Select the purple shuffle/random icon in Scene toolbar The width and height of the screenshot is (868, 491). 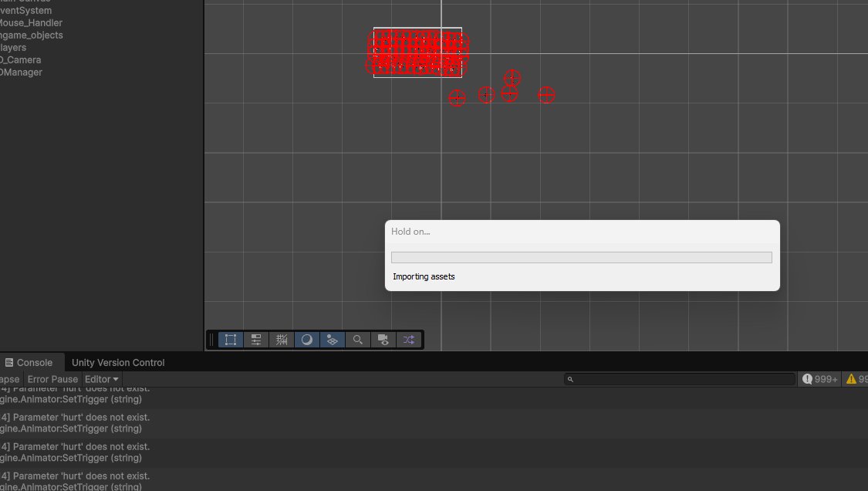408,340
